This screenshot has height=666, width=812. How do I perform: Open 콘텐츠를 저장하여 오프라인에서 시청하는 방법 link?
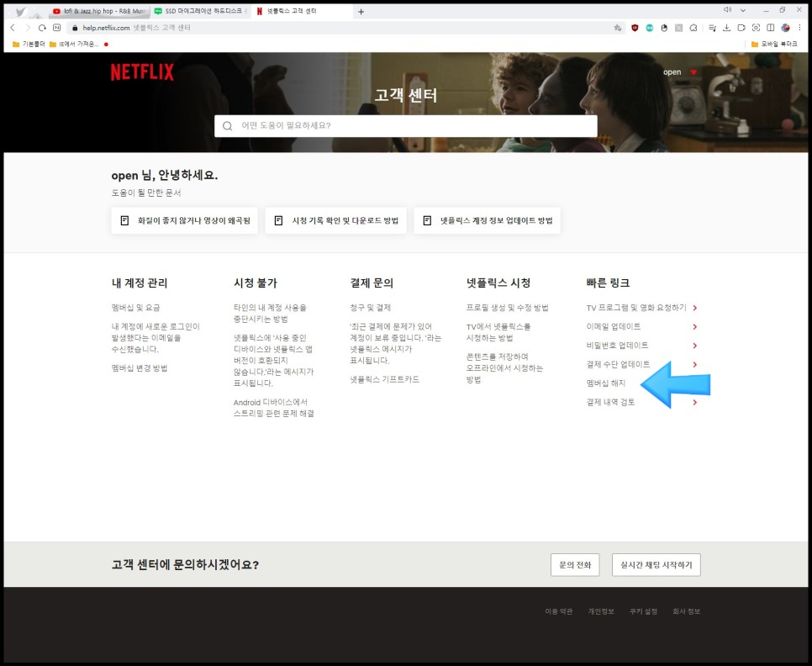click(x=504, y=368)
